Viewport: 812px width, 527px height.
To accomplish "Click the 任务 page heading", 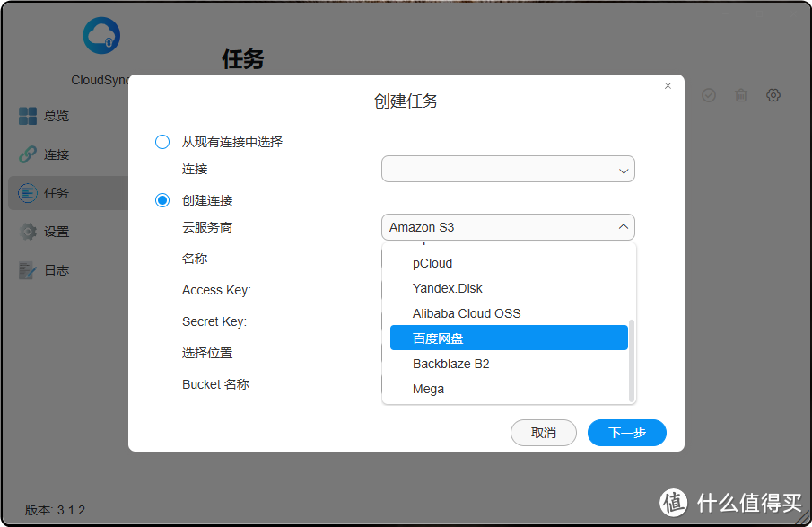I will click(x=243, y=59).
